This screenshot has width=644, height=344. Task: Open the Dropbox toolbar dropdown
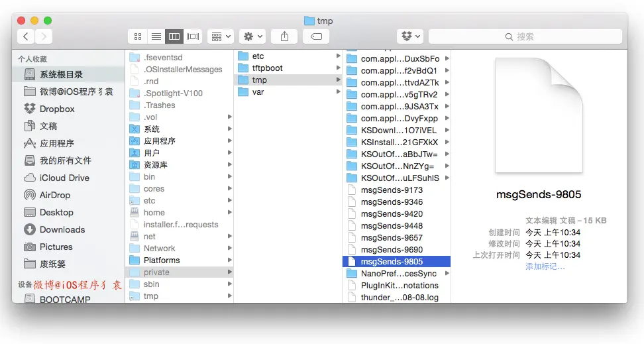pyautogui.click(x=410, y=36)
